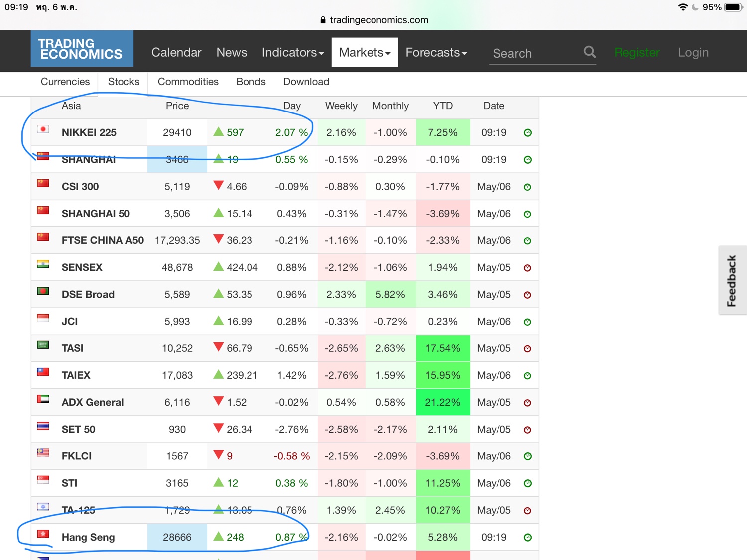
Task: Click the red clock icon in ADX General row
Action: click(528, 403)
